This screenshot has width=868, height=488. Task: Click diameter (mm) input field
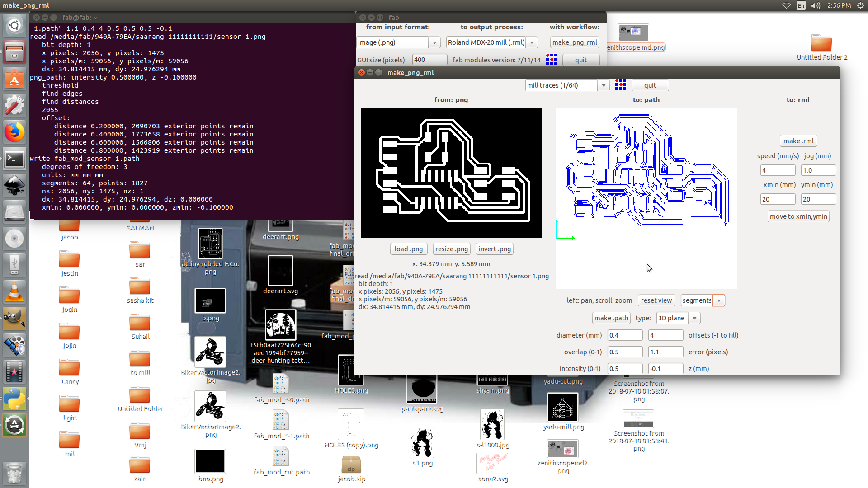tap(625, 335)
